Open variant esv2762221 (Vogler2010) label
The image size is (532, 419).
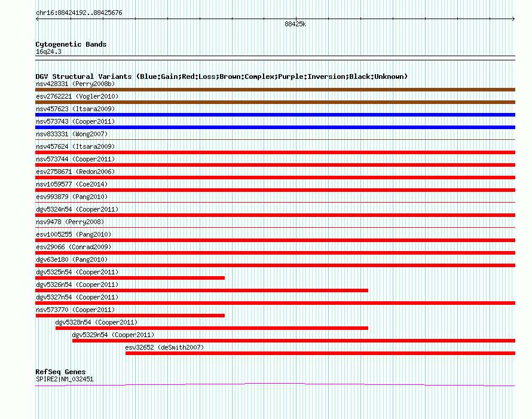(x=77, y=96)
